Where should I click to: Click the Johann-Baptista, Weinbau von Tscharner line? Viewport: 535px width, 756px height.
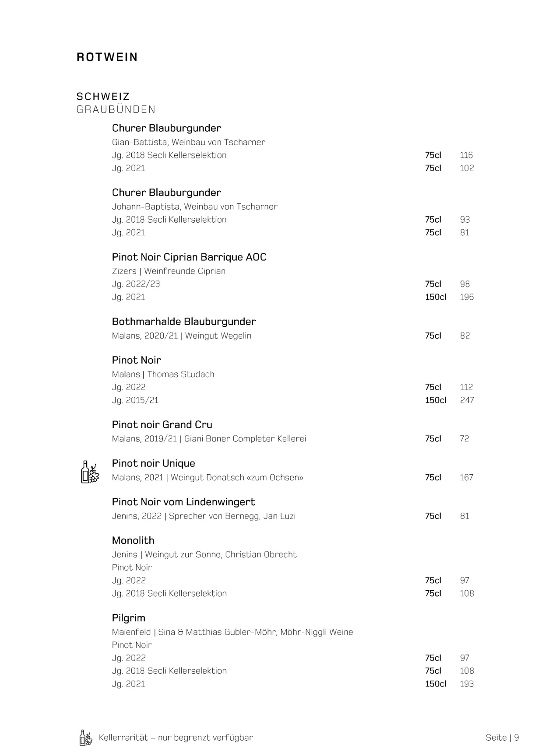click(194, 206)
